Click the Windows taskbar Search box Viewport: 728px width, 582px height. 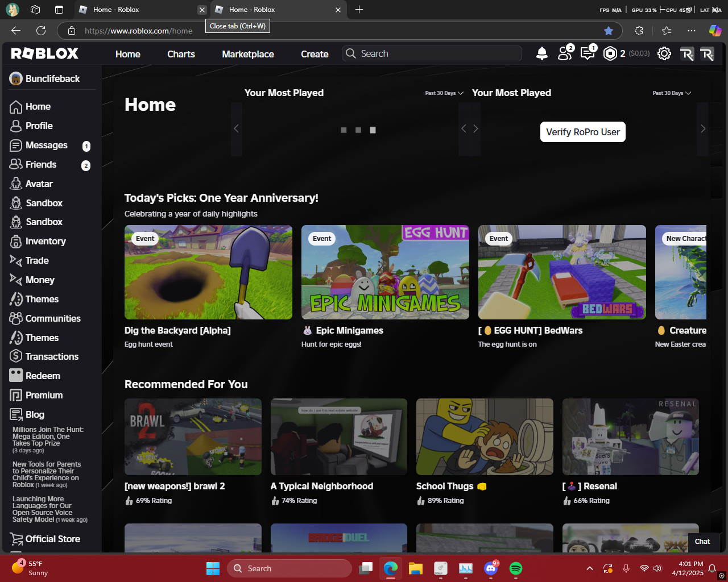point(289,568)
